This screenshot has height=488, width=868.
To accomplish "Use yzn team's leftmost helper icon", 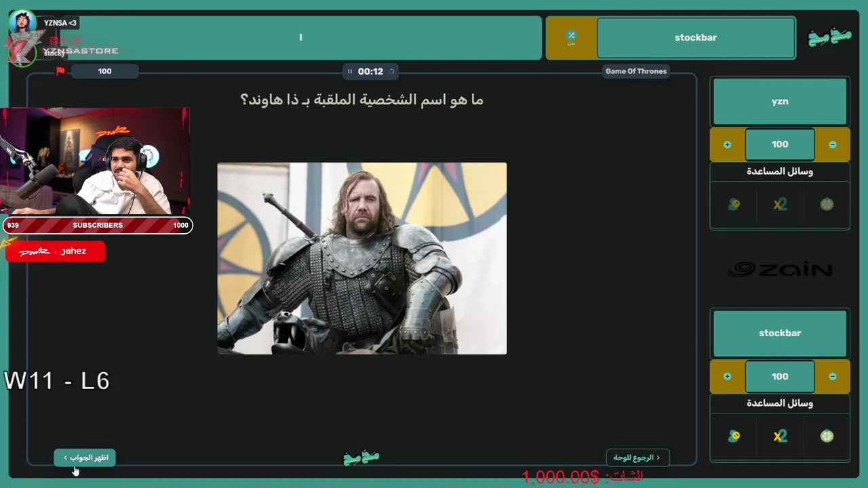I will pos(734,204).
